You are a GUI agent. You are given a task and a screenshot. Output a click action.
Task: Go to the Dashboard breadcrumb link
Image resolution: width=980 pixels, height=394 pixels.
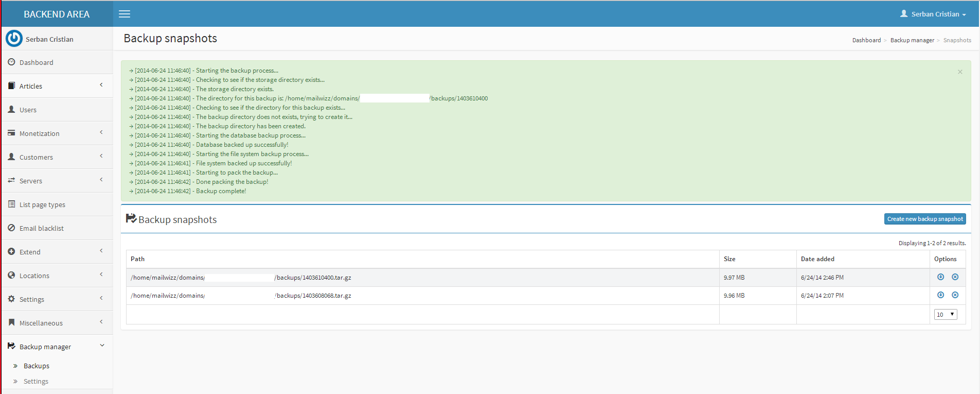pyautogui.click(x=866, y=40)
